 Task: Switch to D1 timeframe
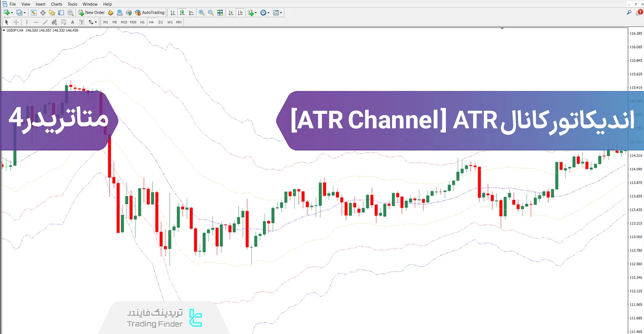[x=161, y=22]
